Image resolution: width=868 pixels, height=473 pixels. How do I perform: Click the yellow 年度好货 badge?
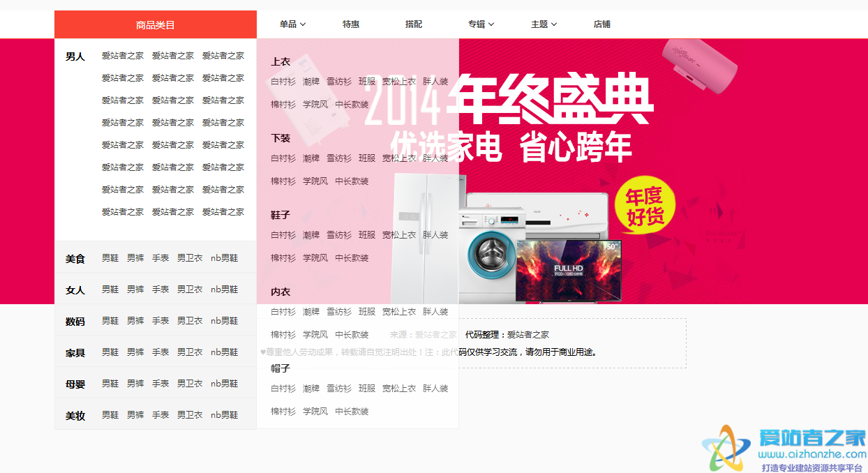[645, 206]
